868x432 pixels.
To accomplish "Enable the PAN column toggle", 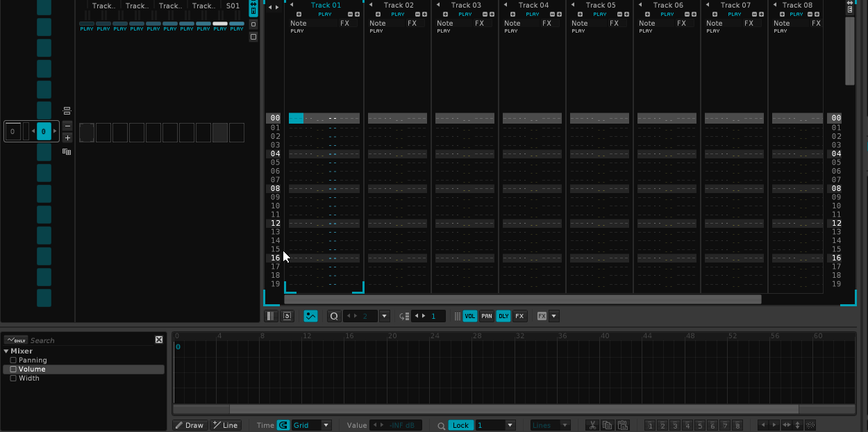I will 487,316.
